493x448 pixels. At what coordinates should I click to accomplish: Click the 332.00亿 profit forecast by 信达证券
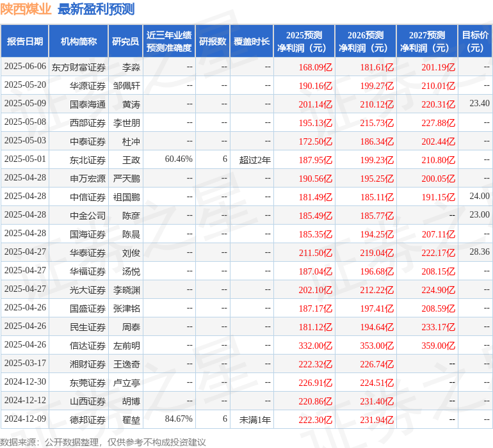click(315, 346)
